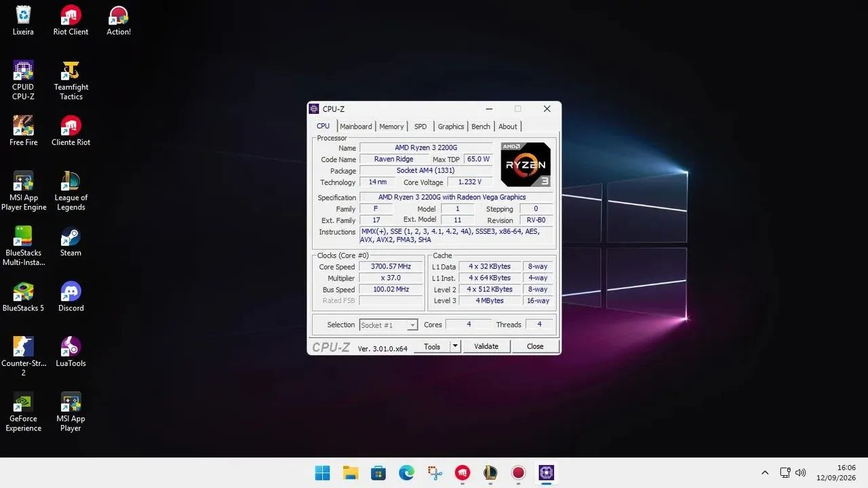The image size is (868, 488).
Task: Select the Steam desktop shortcut
Action: pos(71,241)
